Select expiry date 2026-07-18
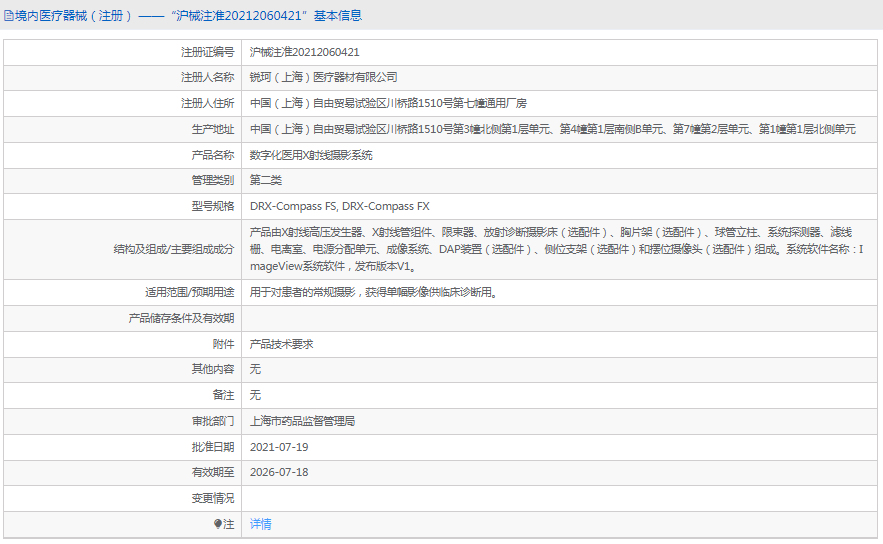Image resolution: width=883 pixels, height=544 pixels. 279,472
